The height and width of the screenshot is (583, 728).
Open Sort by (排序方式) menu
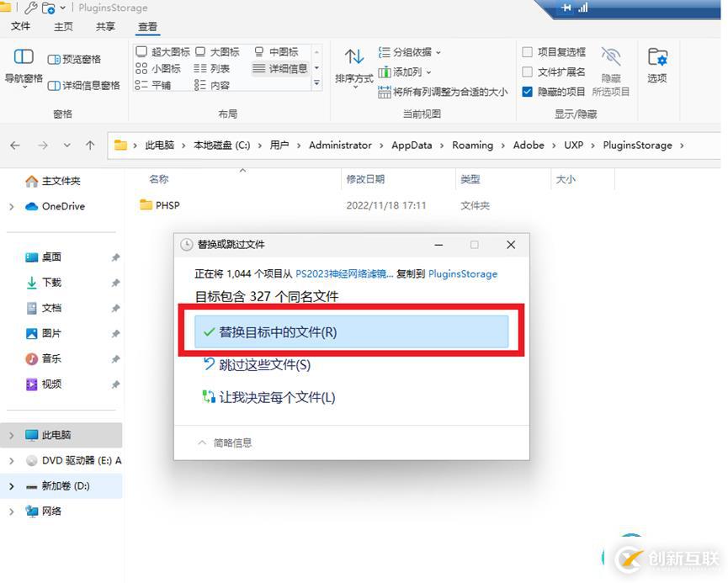coord(354,67)
